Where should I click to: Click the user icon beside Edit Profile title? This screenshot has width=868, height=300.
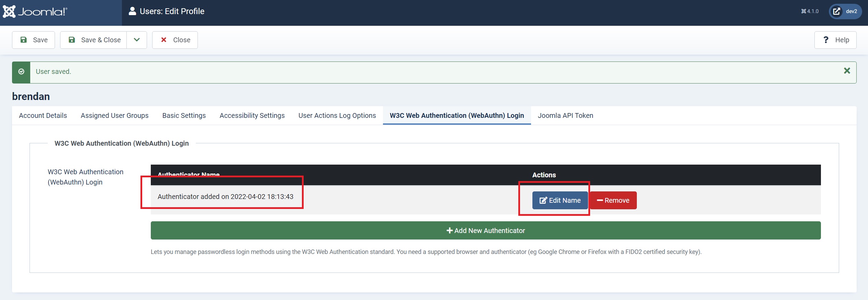(x=132, y=11)
